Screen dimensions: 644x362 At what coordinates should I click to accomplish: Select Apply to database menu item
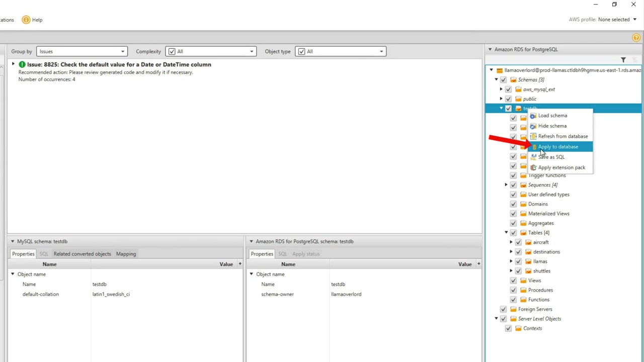(x=560, y=147)
